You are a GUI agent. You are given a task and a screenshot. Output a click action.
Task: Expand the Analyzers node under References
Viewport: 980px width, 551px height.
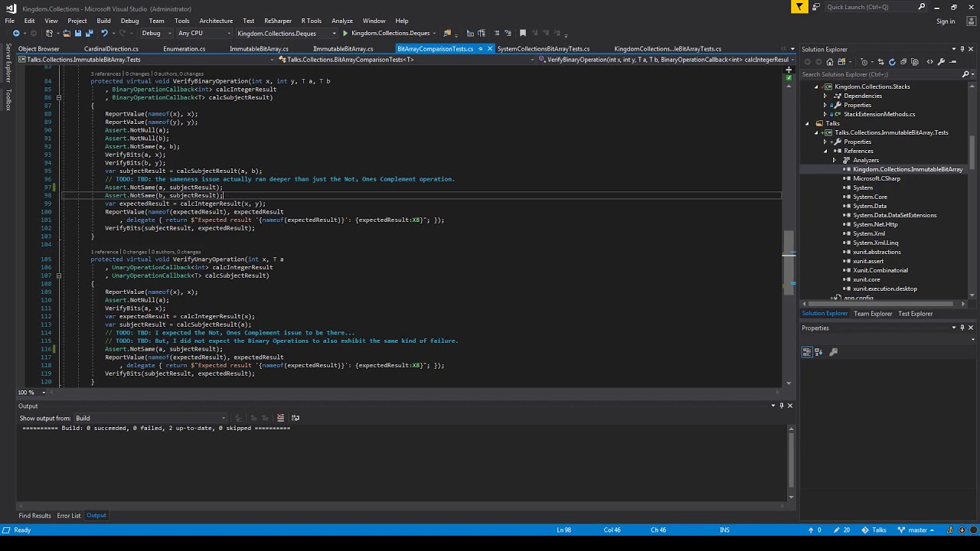pos(835,160)
